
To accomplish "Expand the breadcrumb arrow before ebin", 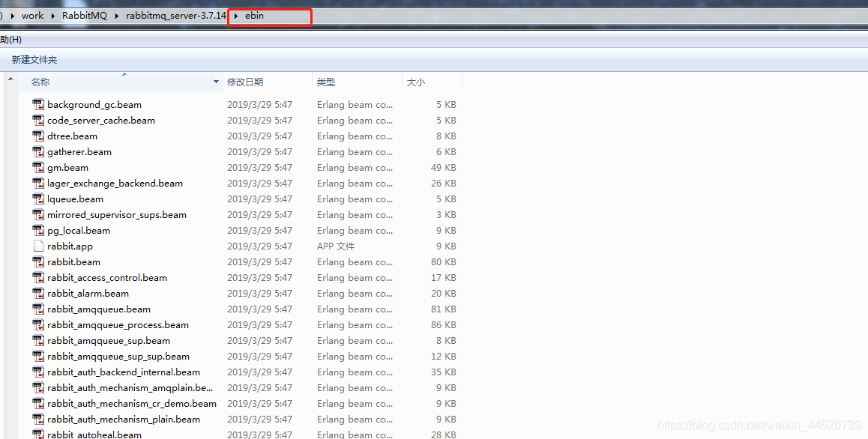I will tap(236, 16).
